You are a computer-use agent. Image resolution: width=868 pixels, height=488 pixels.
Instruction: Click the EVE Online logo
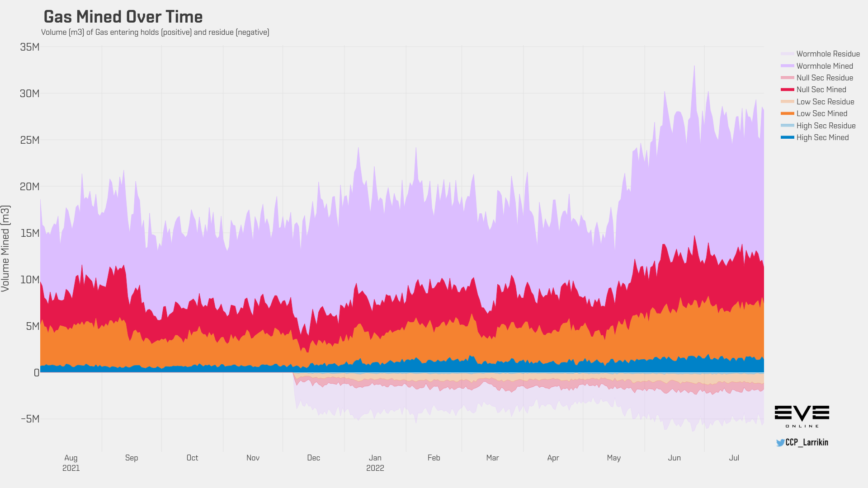[802, 416]
